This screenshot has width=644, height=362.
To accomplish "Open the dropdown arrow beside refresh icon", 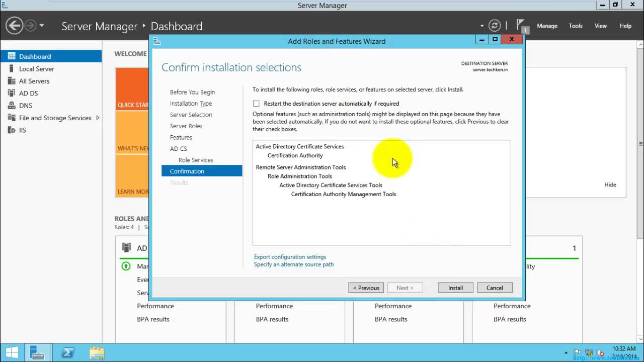I will pyautogui.click(x=482, y=26).
